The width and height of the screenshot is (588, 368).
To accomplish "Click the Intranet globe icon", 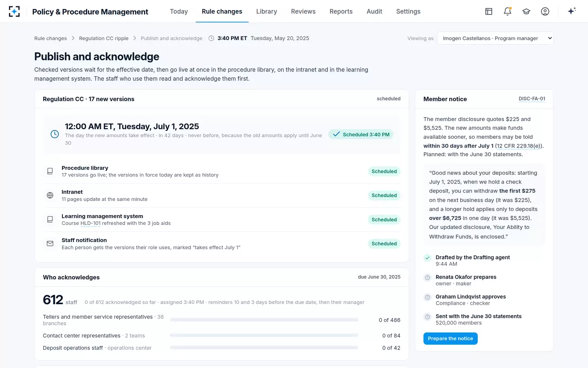I will tap(50, 195).
